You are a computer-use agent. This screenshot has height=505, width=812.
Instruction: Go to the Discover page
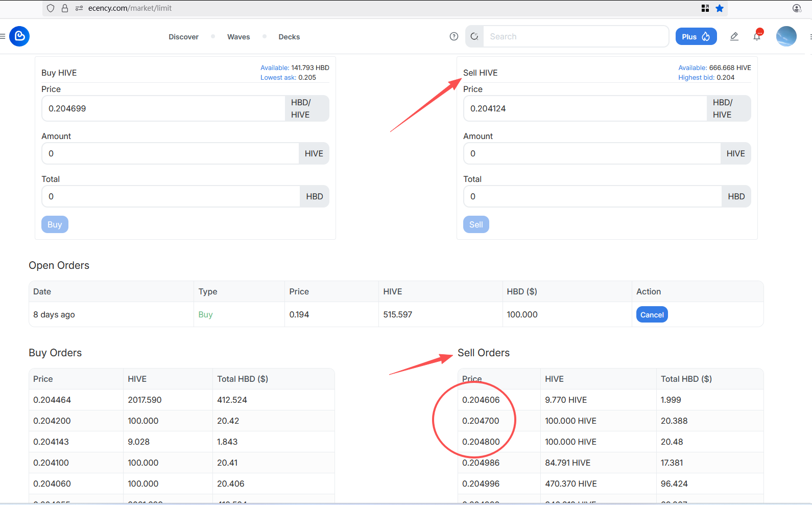(x=183, y=37)
